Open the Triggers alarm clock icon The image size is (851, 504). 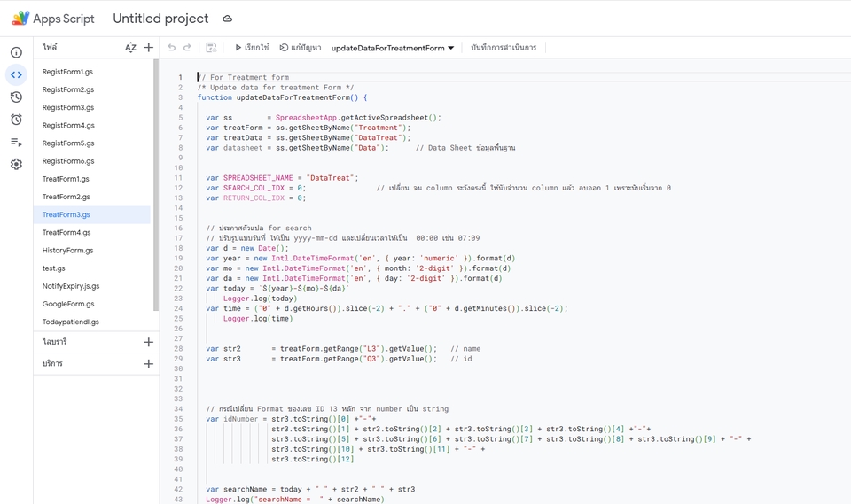pos(16,120)
